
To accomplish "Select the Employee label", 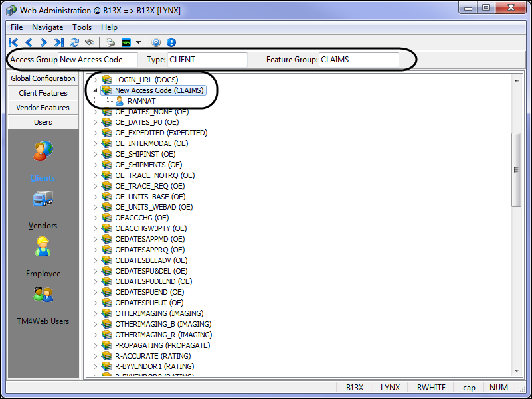I will click(x=43, y=274).
